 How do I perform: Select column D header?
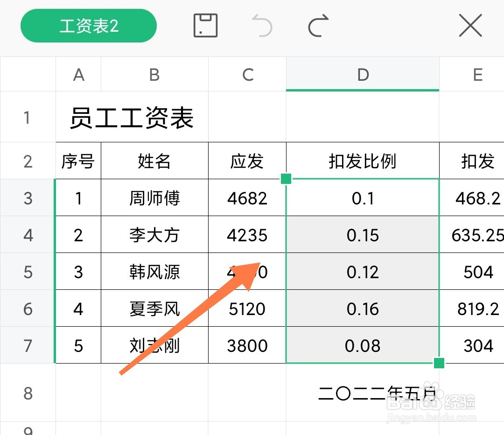(363, 74)
